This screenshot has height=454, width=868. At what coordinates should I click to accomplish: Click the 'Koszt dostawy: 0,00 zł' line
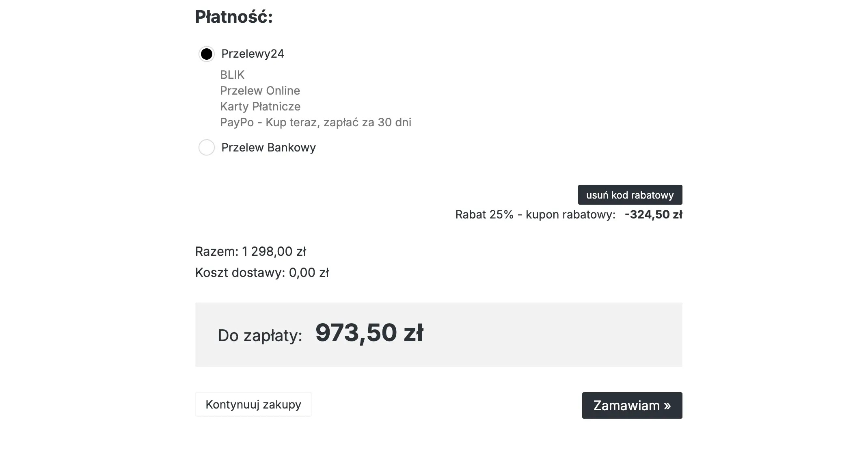[262, 272]
